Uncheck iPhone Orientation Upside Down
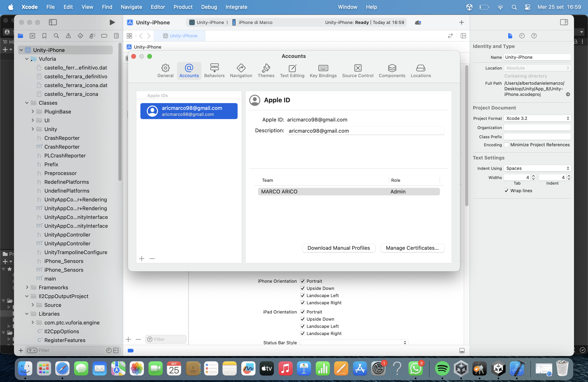This screenshot has width=588, height=382. pos(302,288)
